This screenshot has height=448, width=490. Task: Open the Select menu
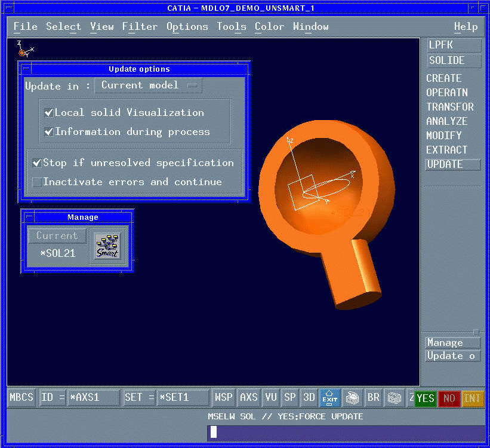(63, 27)
